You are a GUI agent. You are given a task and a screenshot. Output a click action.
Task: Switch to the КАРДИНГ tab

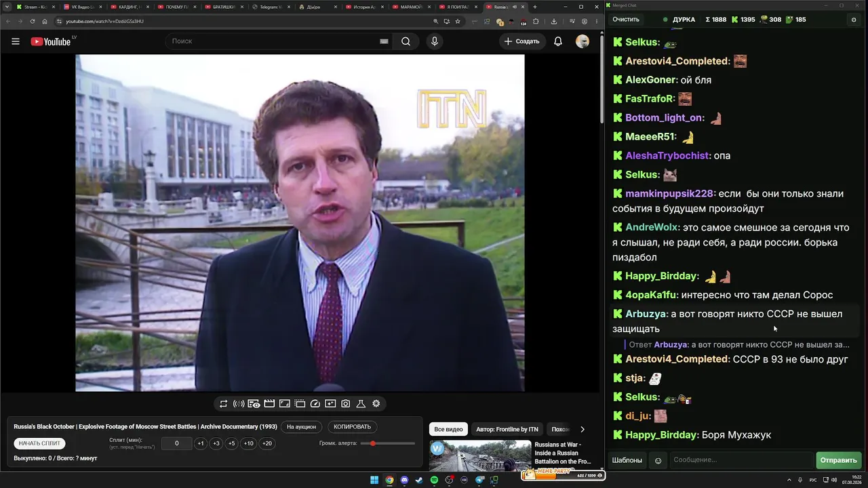click(x=130, y=7)
